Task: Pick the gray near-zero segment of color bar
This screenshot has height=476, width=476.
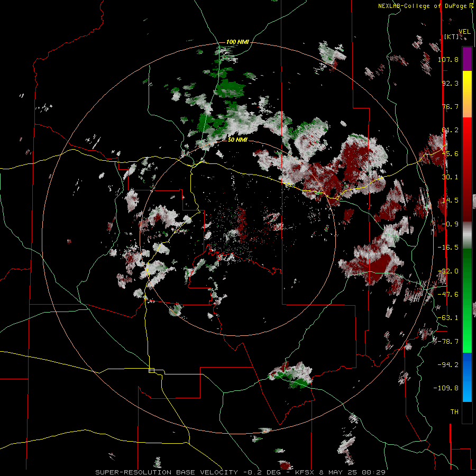Action: pyautogui.click(x=467, y=235)
